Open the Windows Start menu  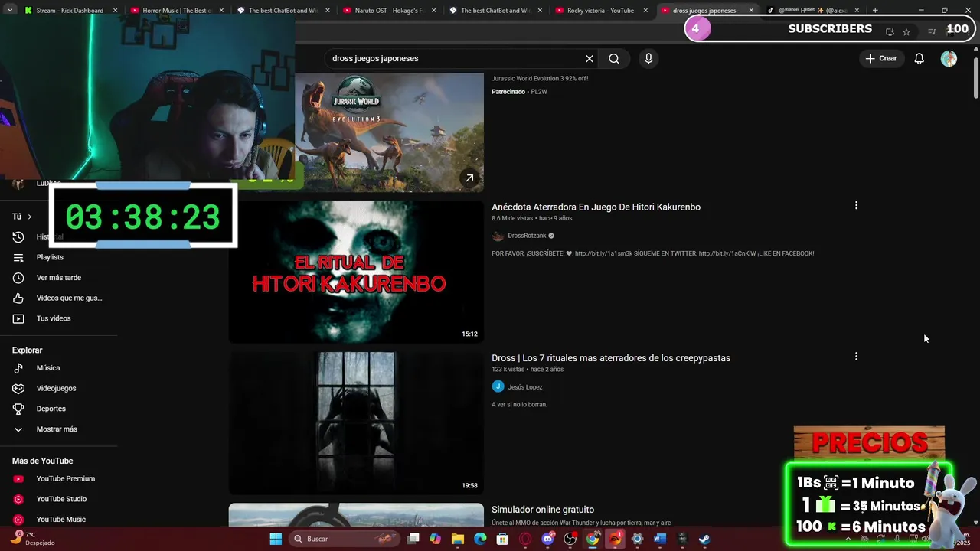pyautogui.click(x=276, y=539)
